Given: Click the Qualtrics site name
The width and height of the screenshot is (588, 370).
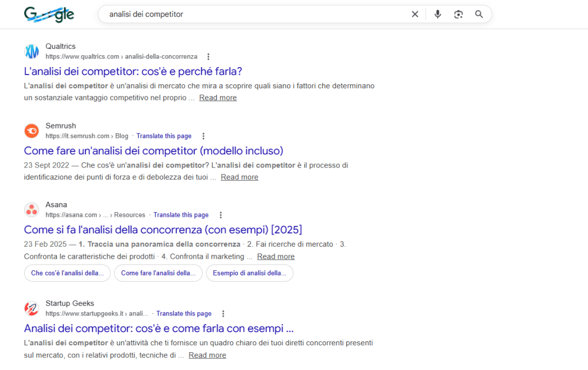Looking at the screenshot, I should [60, 46].
